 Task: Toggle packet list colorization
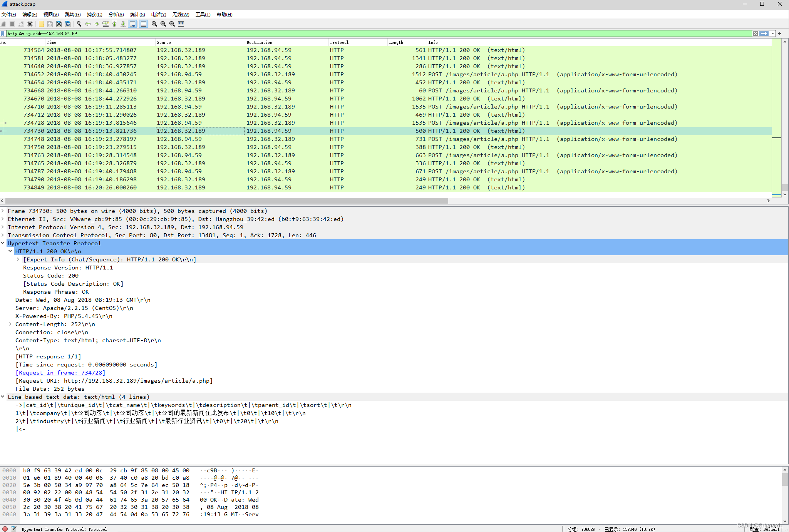point(143,24)
